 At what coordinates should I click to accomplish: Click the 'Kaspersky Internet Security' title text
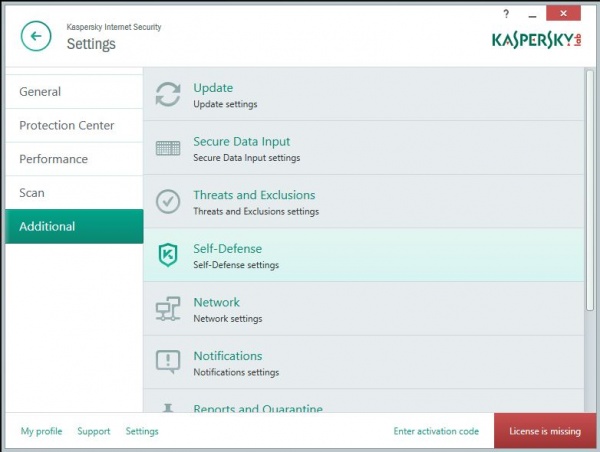tap(114, 27)
